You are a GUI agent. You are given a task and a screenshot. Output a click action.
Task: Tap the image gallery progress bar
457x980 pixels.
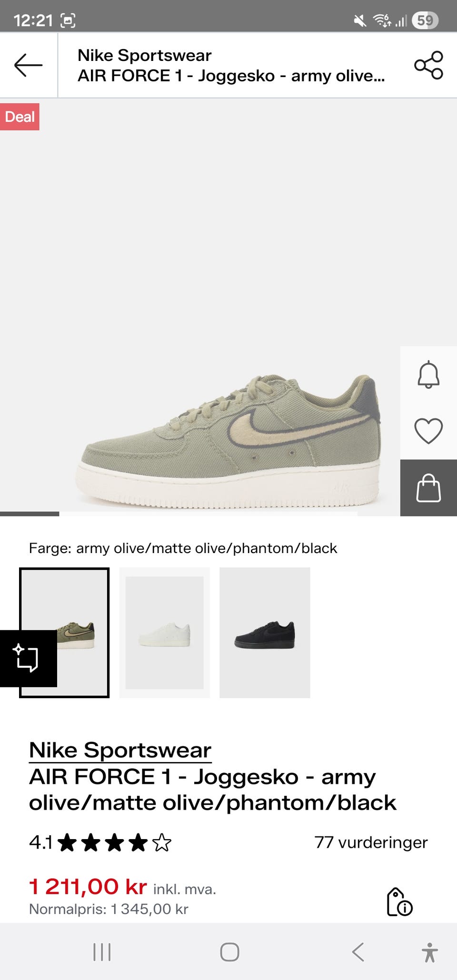[x=179, y=514]
